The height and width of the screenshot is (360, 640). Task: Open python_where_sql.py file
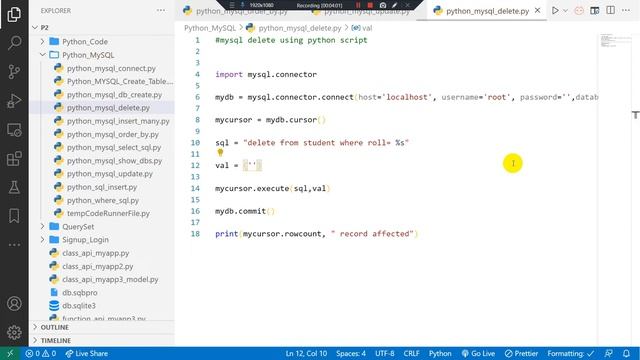[x=102, y=200]
